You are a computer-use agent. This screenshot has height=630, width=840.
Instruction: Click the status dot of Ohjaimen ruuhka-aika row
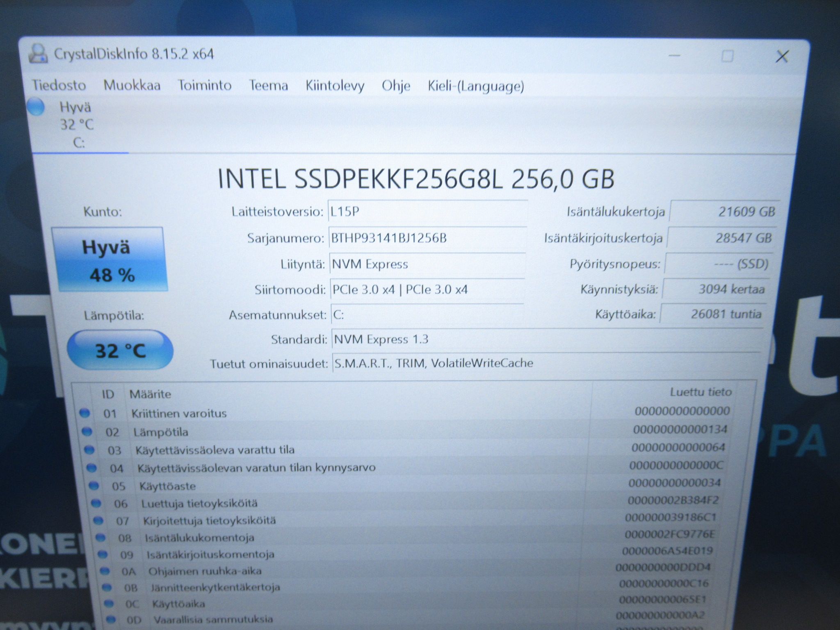coord(105,571)
